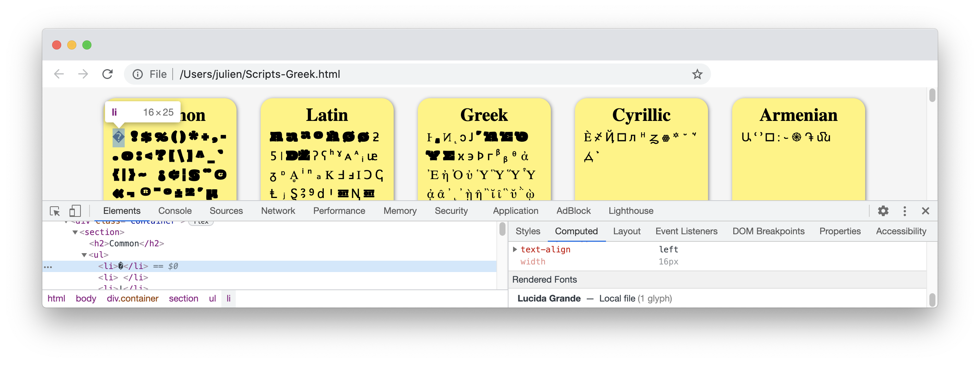
Task: Click the inspect element picker icon
Action: pos(55,211)
